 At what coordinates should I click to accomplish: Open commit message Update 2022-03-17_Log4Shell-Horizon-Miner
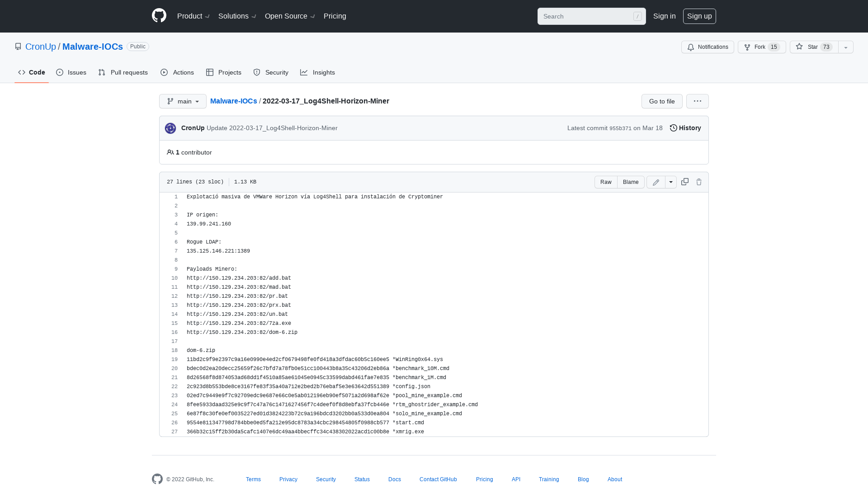272,128
